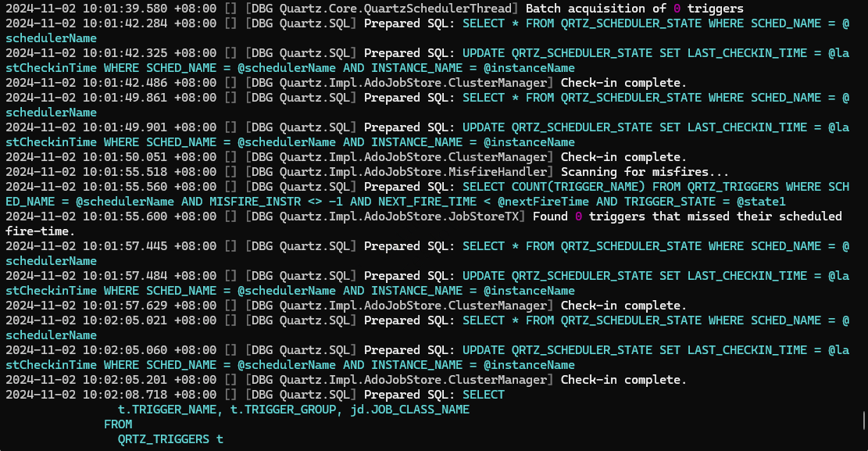The height and width of the screenshot is (451, 868).
Task: Click timestamp 10:01:55.560
Action: [125, 187]
